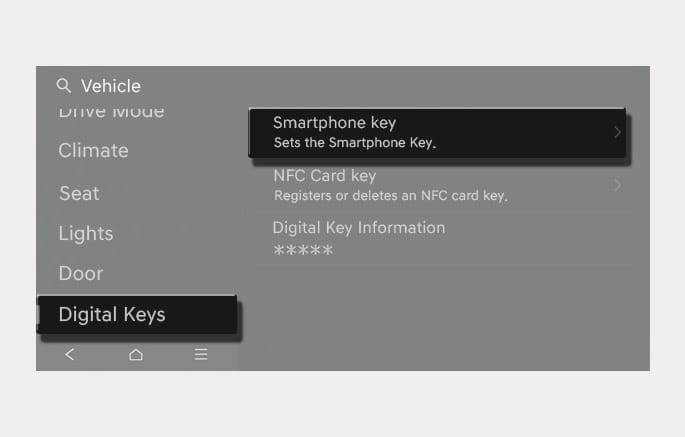
Task: Tap the back arrow icon
Action: [69, 354]
